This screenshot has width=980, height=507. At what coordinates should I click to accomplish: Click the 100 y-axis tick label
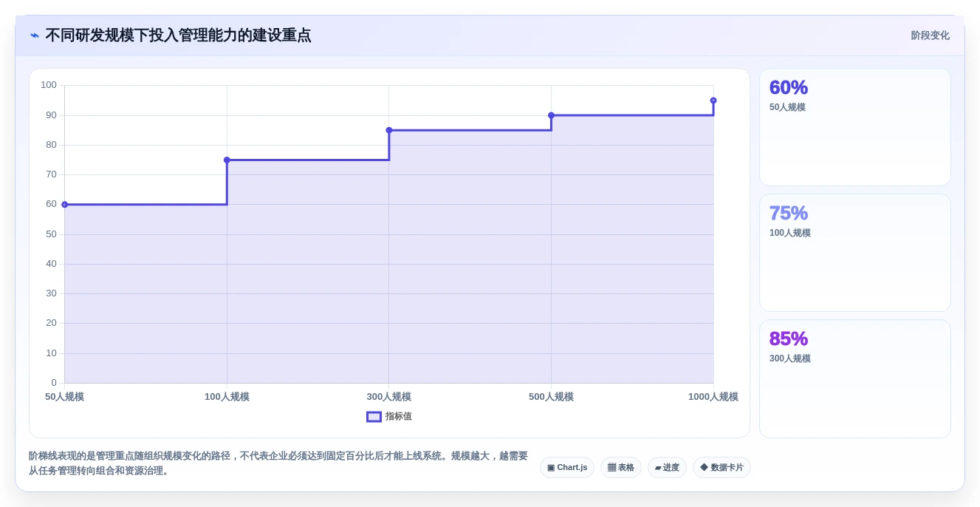(x=49, y=85)
